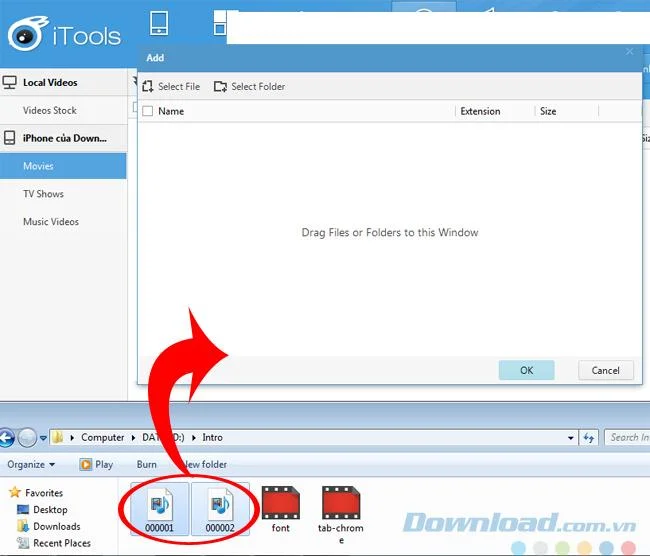
Task: Confirm with the OK button
Action: coord(526,370)
